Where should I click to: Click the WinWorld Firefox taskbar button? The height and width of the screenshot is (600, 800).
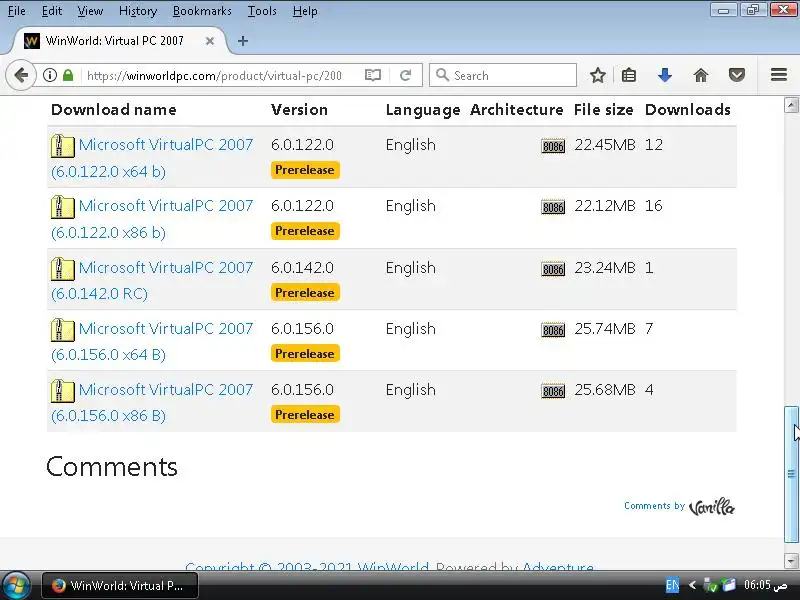coord(120,586)
